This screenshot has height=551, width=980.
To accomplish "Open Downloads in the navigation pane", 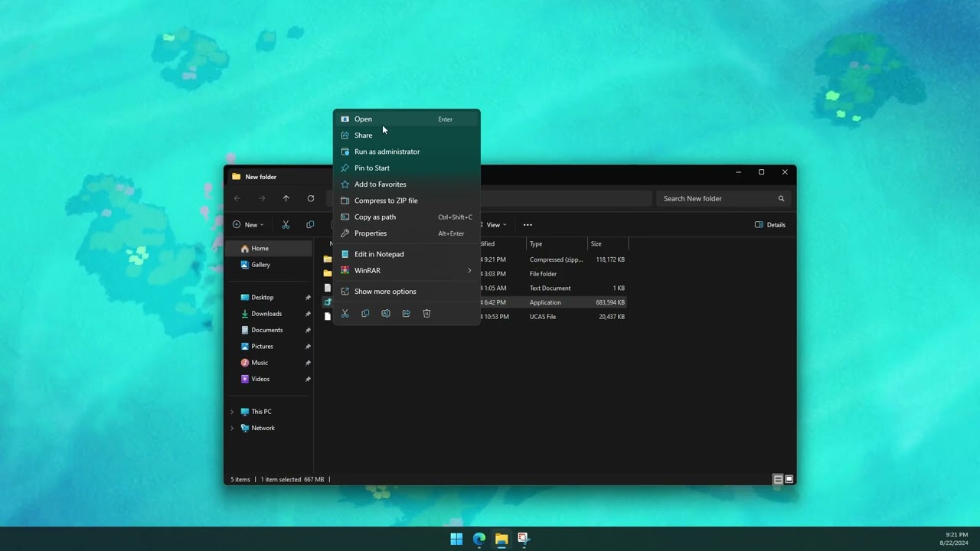I will click(269, 314).
